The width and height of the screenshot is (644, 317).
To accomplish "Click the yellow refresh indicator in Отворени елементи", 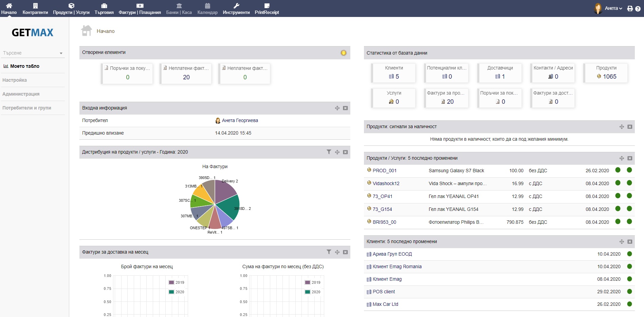I will (344, 53).
